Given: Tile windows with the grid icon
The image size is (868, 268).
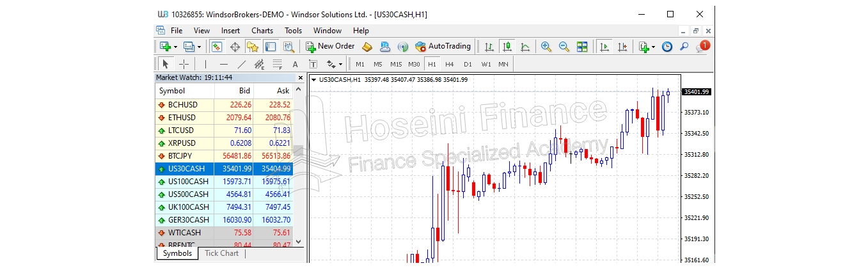Looking at the screenshot, I should coord(582,47).
